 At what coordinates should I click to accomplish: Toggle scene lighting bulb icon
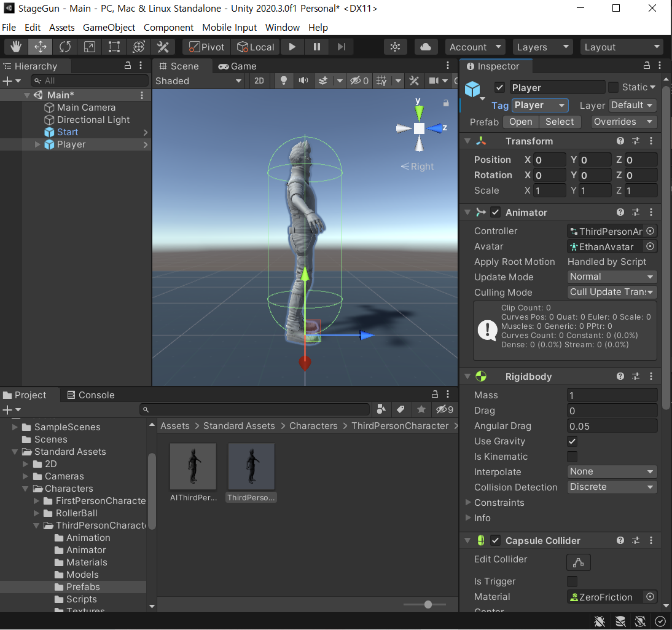[x=283, y=81]
